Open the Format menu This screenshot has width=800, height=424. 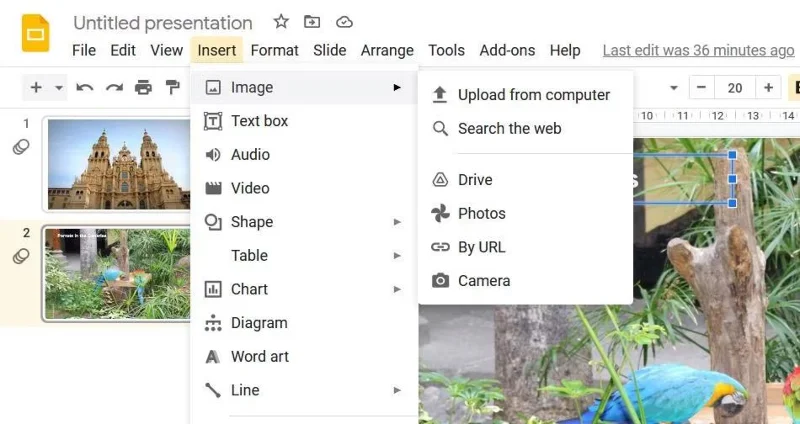274,51
